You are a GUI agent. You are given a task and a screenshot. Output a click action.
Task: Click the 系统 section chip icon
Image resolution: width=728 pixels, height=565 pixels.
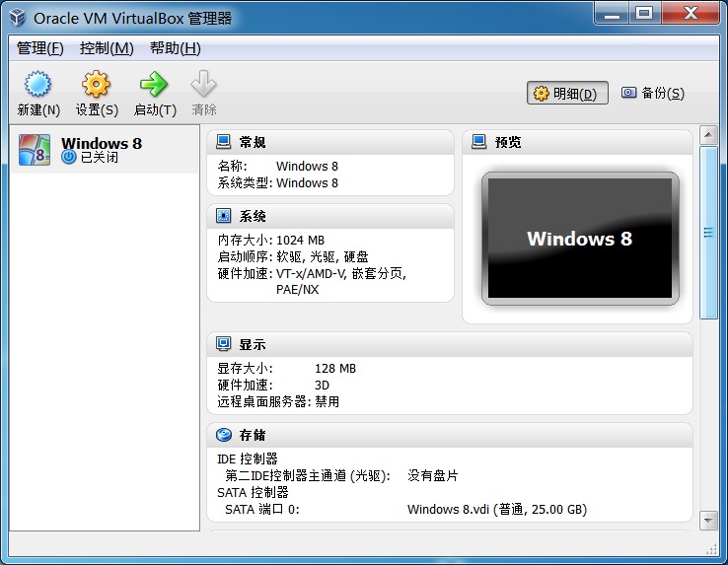223,215
